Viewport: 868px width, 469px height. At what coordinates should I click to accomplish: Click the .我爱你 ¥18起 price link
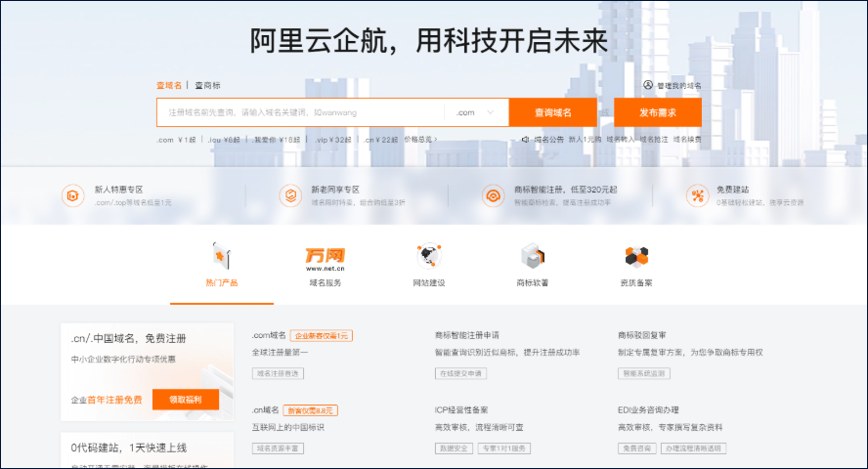276,140
